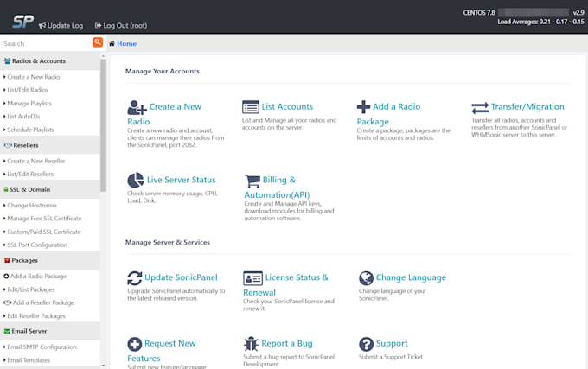The width and height of the screenshot is (588, 369).
Task: Click the Packages section red icon
Action: 7,260
